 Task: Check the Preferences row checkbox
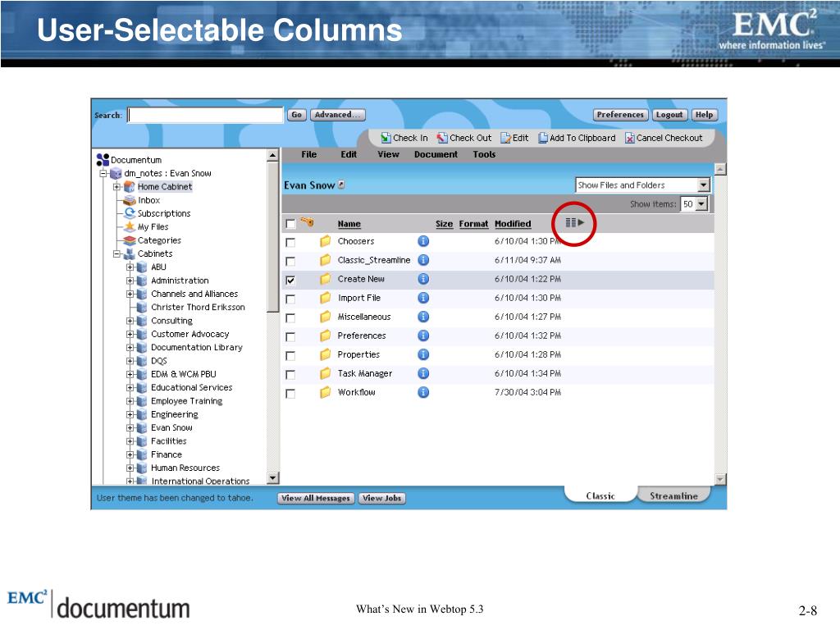[x=290, y=337]
